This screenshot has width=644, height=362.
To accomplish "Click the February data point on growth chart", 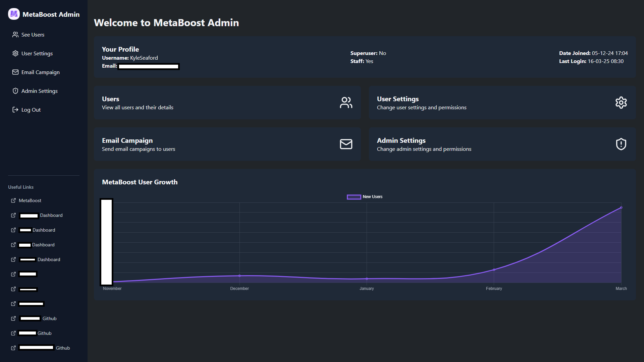I will click(x=494, y=270).
